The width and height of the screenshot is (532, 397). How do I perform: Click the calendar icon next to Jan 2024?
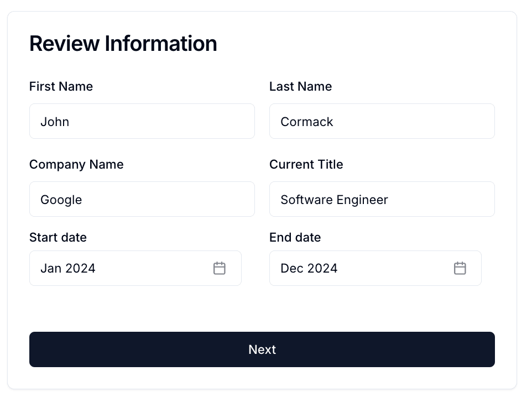[x=220, y=268]
